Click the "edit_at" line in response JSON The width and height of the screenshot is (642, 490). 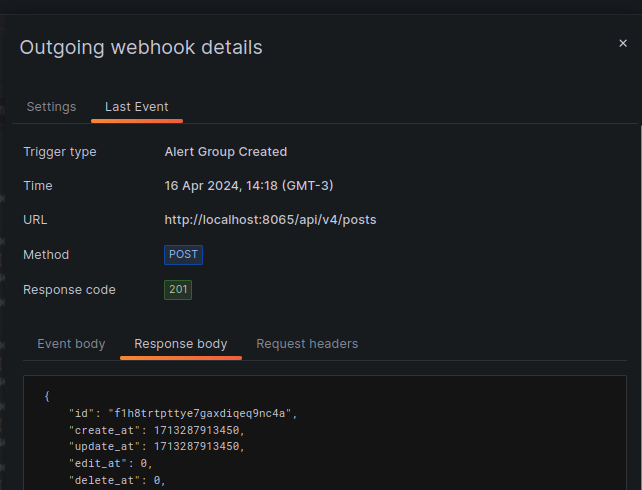pos(110,464)
